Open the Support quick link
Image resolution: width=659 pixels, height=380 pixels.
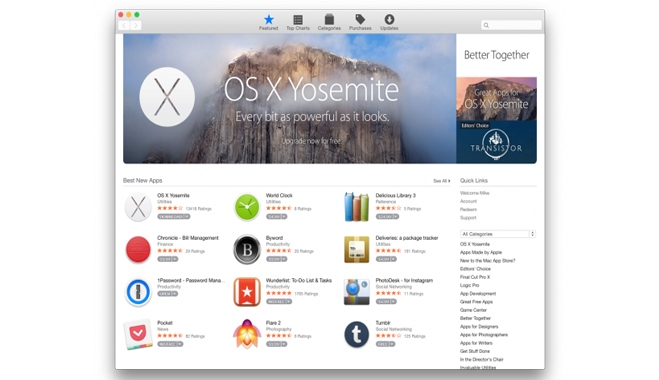click(468, 218)
